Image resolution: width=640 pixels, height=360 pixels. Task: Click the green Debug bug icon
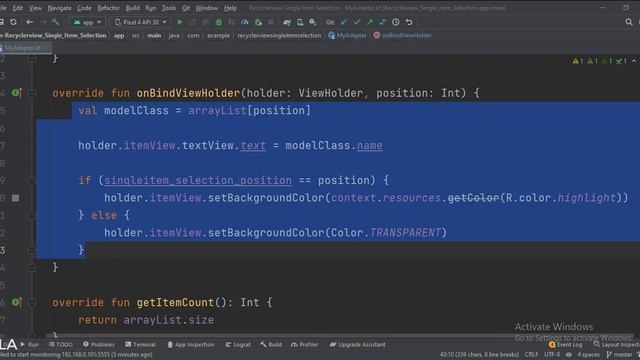[219, 22]
